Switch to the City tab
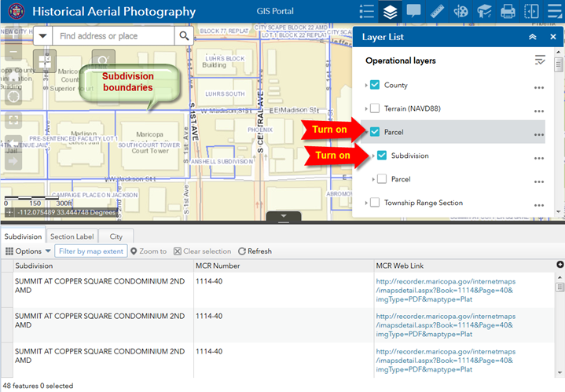This screenshot has height=392, width=565. [116, 236]
